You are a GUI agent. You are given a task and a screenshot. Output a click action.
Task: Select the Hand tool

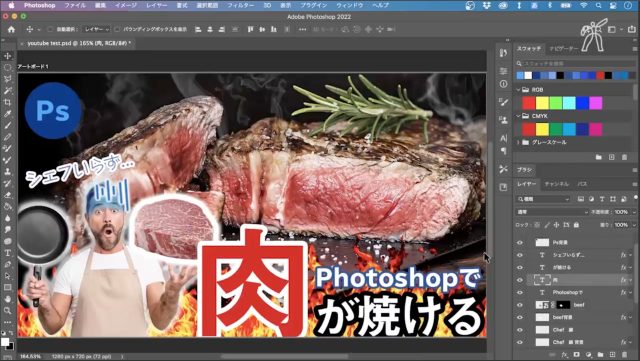(x=7, y=299)
